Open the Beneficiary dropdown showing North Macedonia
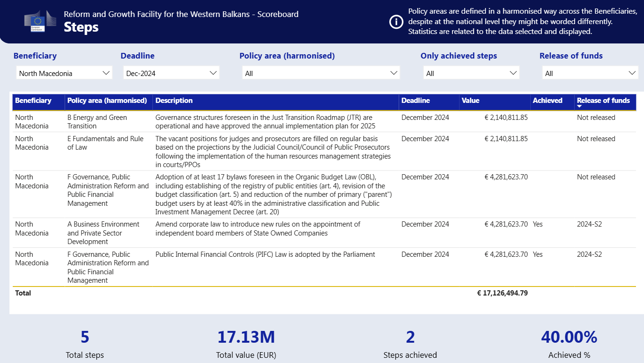The height and width of the screenshot is (363, 644). pos(64,73)
